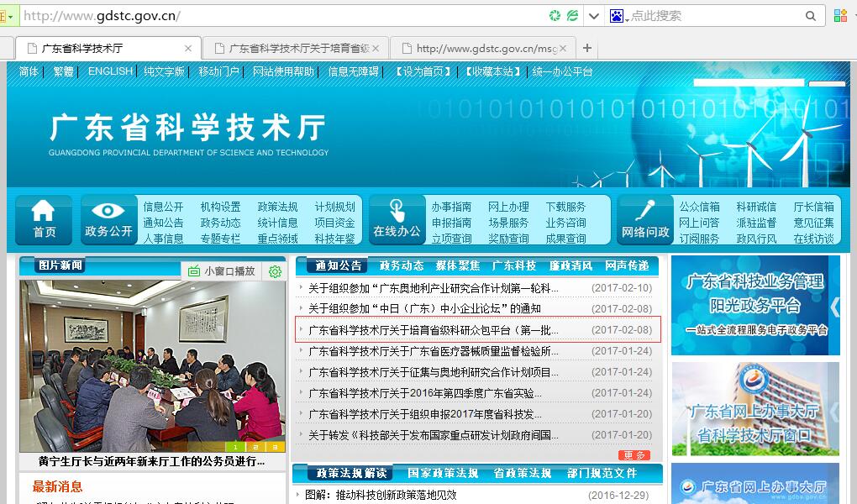
Task: Click the left arrow on the right banner
Action: click(x=834, y=306)
